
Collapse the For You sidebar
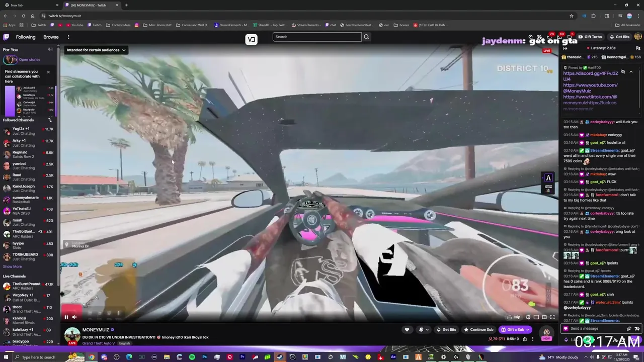(x=50, y=49)
